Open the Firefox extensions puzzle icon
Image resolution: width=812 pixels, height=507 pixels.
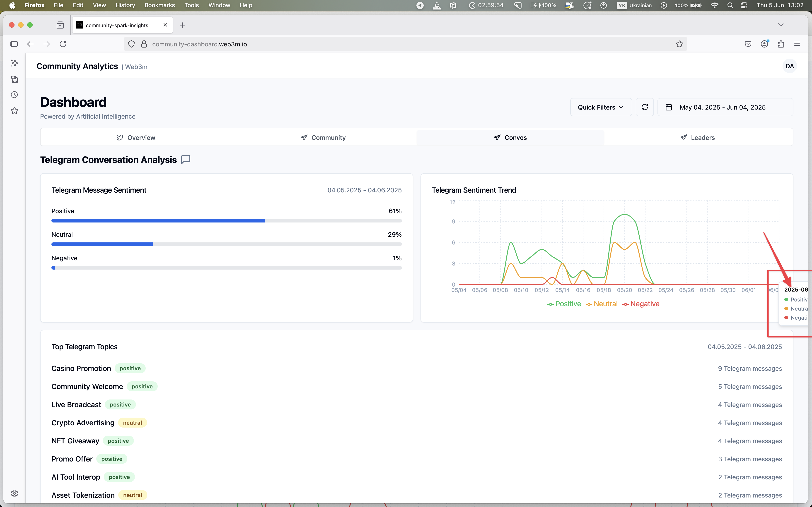click(x=781, y=44)
